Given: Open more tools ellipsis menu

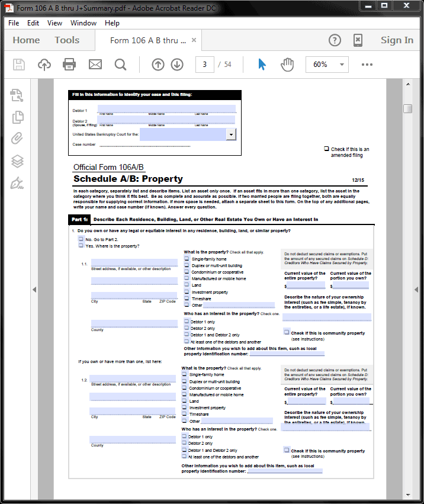Looking at the screenshot, I should pyautogui.click(x=367, y=65).
